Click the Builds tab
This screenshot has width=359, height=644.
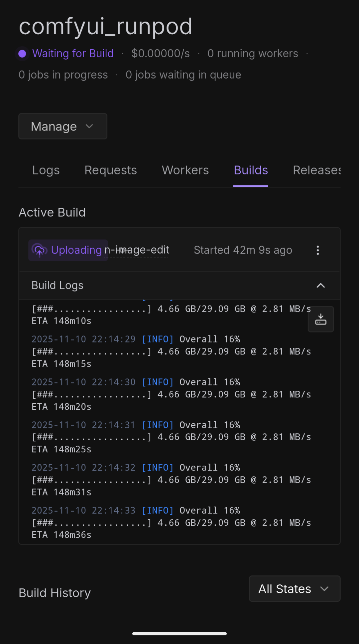[x=251, y=170]
